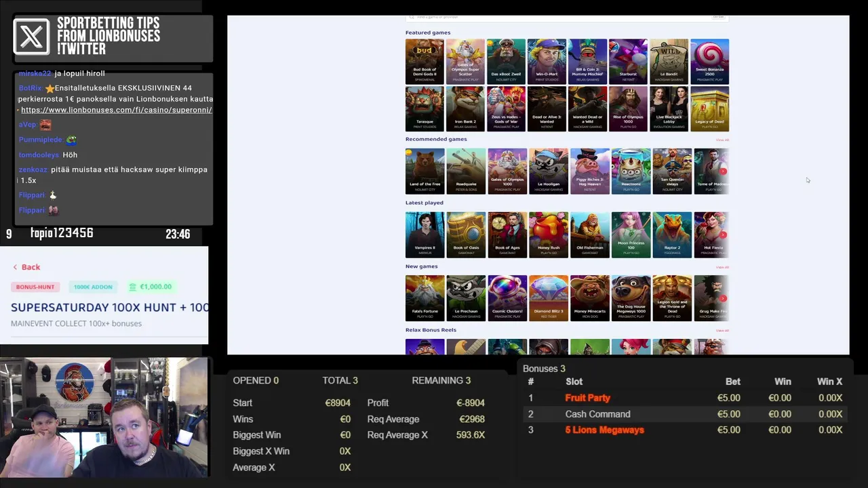
Task: Open Wanted Dead or a Wild game
Action: click(587, 108)
